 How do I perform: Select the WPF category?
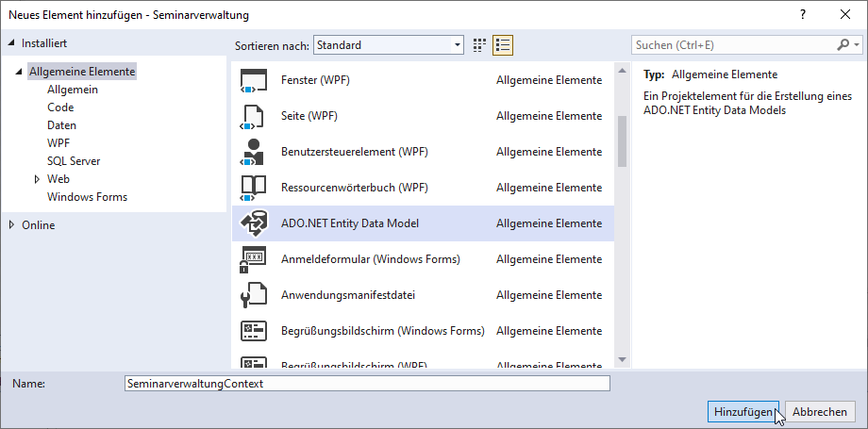[x=58, y=142]
